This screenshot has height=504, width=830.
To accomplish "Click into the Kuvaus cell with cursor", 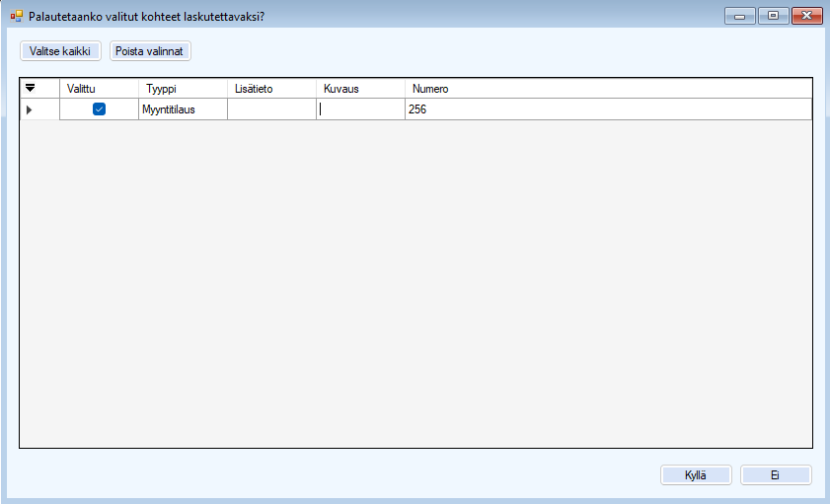I will [x=360, y=109].
